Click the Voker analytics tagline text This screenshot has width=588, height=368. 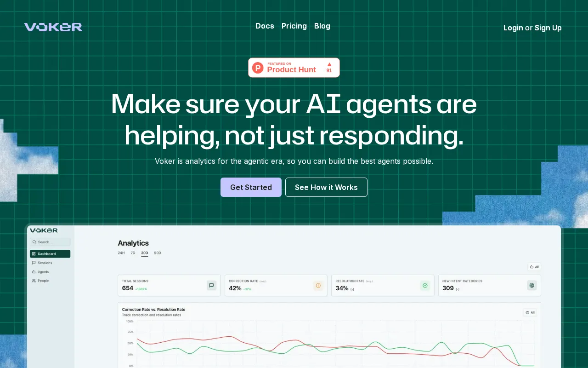(294, 161)
